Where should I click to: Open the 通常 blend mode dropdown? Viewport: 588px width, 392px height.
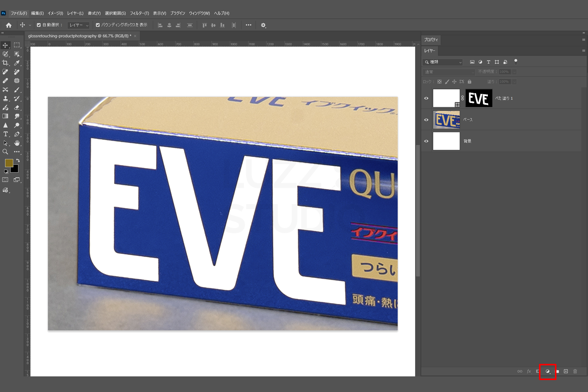coord(449,72)
